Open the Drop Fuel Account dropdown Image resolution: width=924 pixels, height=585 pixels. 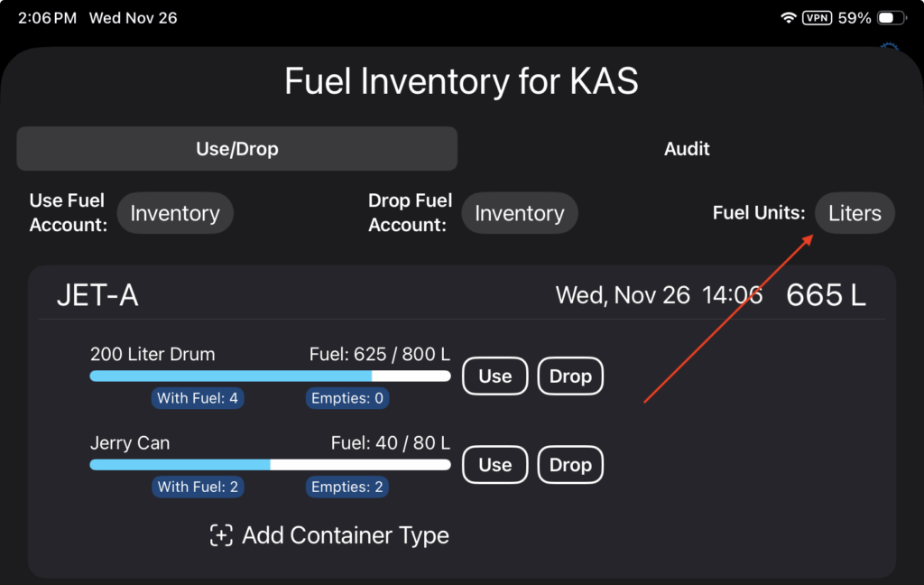(x=519, y=214)
